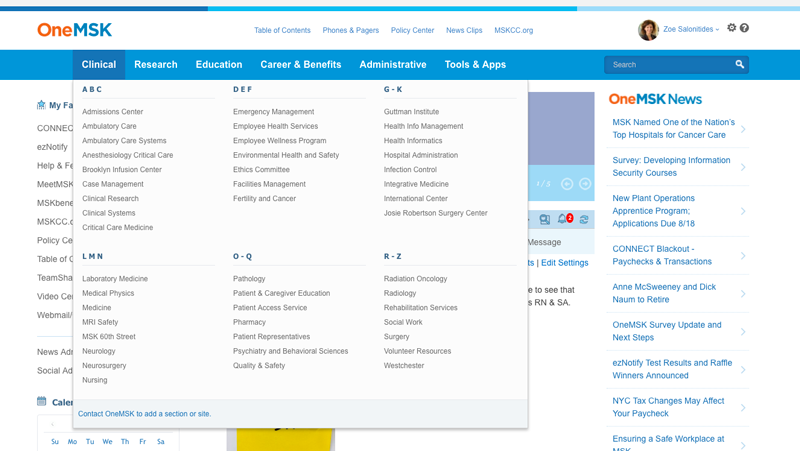Open Emergency Management entry
The height and width of the screenshot is (451, 800).
[273, 112]
